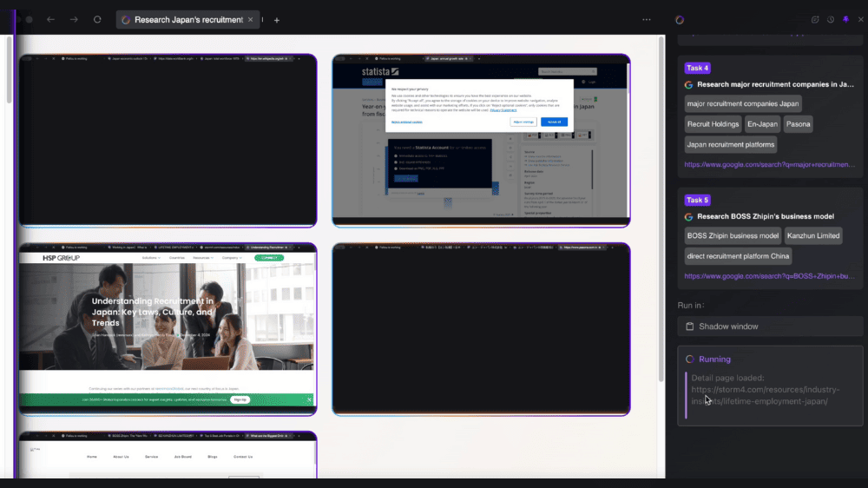Click the new chat icon in the panel header
Image resolution: width=868 pixels, height=488 pixels.
click(815, 19)
